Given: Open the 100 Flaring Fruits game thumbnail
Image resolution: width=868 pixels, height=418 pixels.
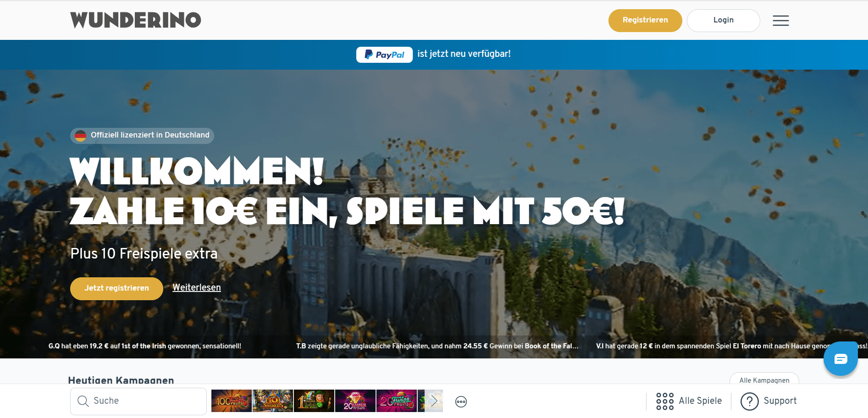Looking at the screenshot, I should (231, 401).
